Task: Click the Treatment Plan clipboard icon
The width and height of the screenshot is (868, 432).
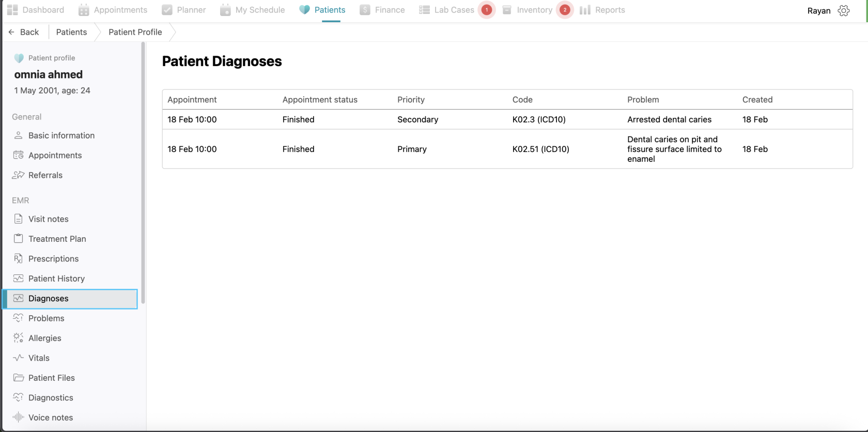Action: click(19, 238)
